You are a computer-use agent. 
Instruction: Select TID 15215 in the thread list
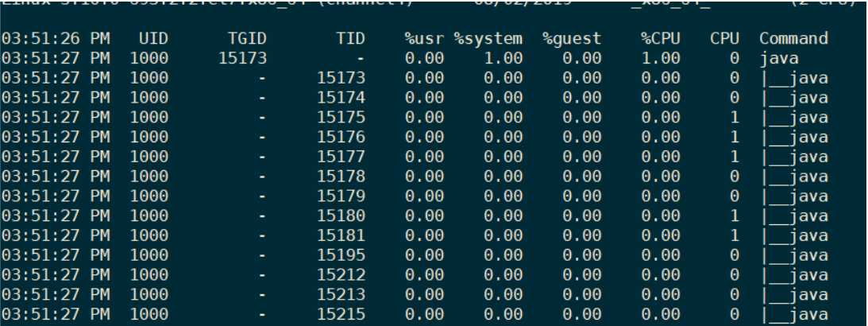(x=341, y=314)
